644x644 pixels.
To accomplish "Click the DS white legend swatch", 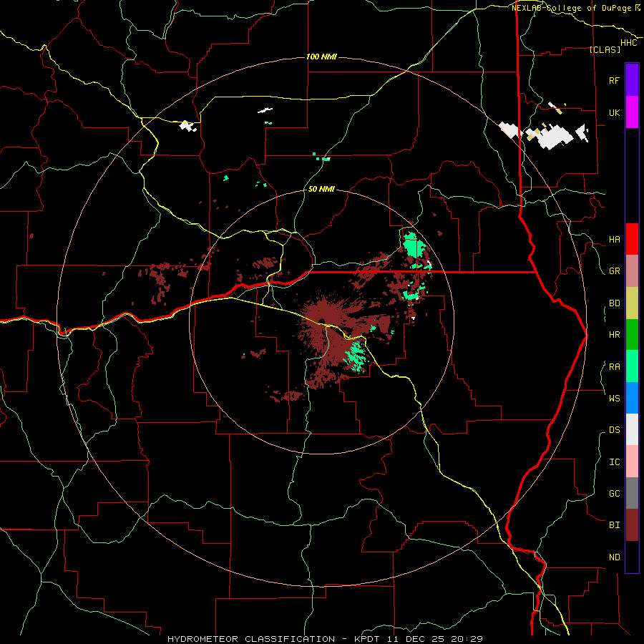I will coord(632,429).
